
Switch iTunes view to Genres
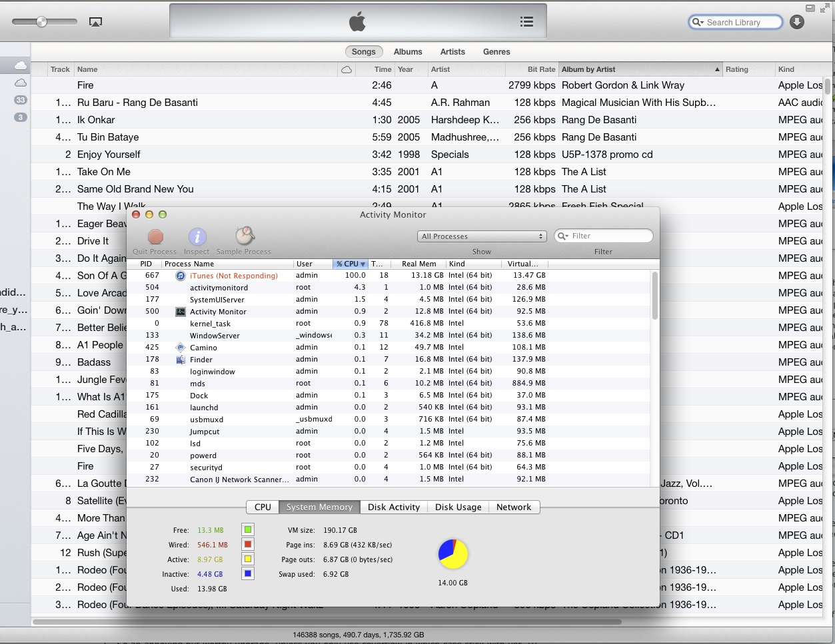(496, 52)
